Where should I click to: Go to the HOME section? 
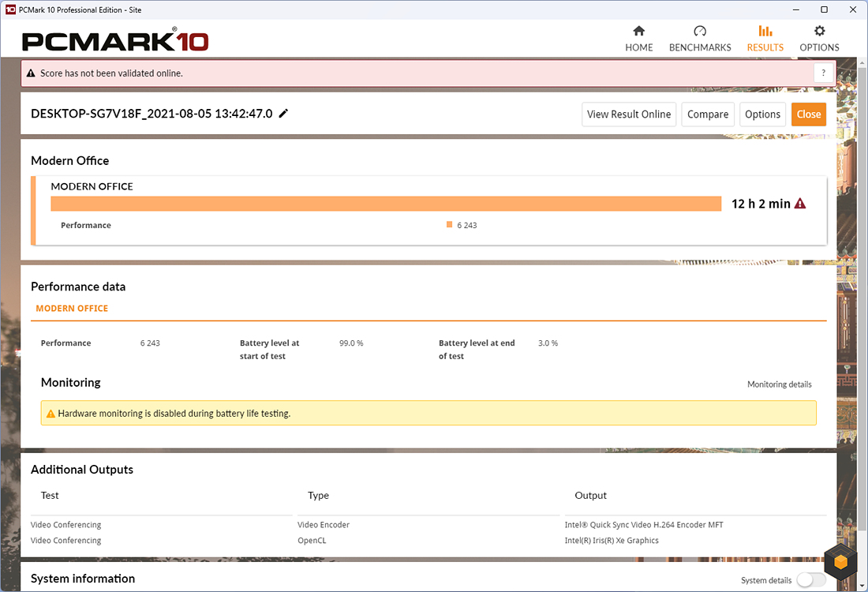coord(639,39)
